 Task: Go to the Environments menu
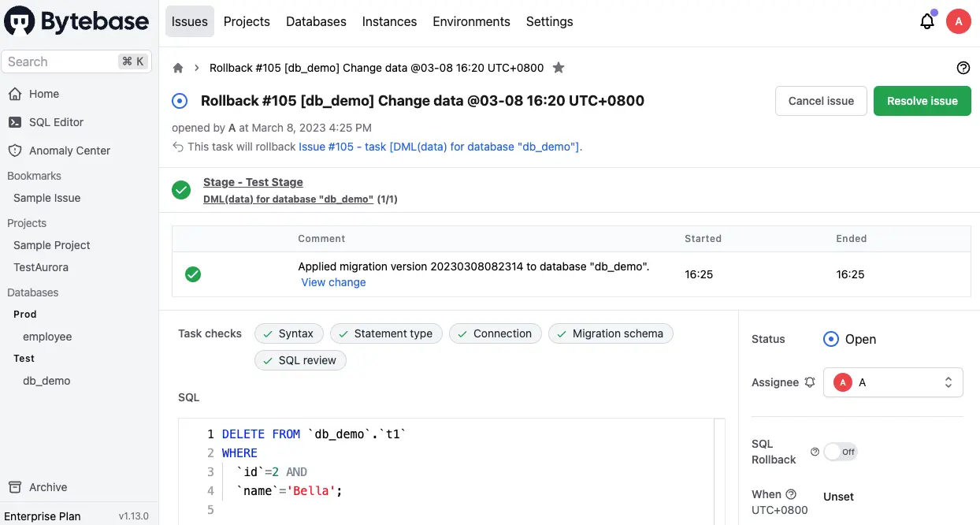(471, 21)
